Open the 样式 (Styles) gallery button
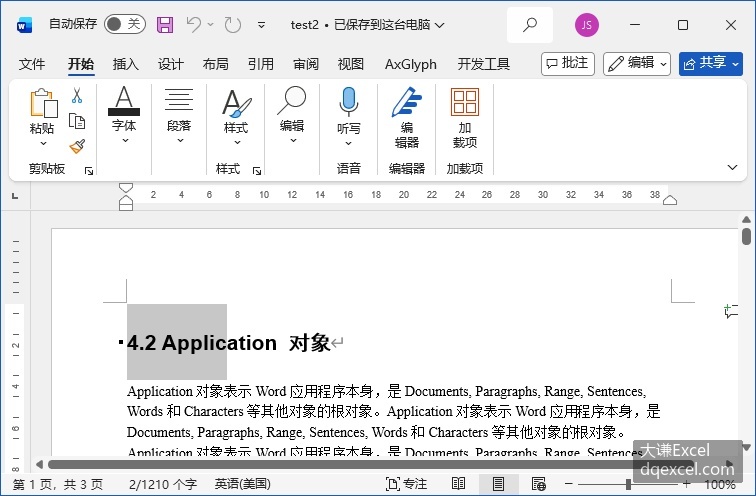The width and height of the screenshot is (756, 496). 236,116
